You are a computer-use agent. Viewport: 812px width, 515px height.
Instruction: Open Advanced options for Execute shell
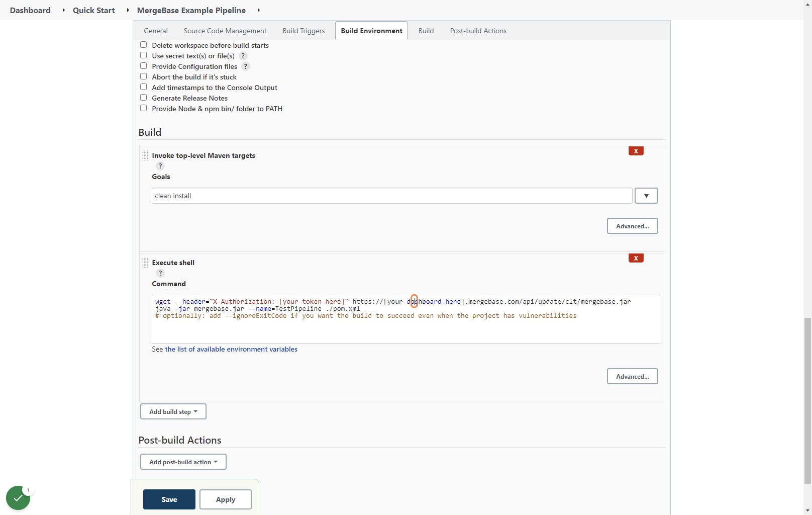632,376
